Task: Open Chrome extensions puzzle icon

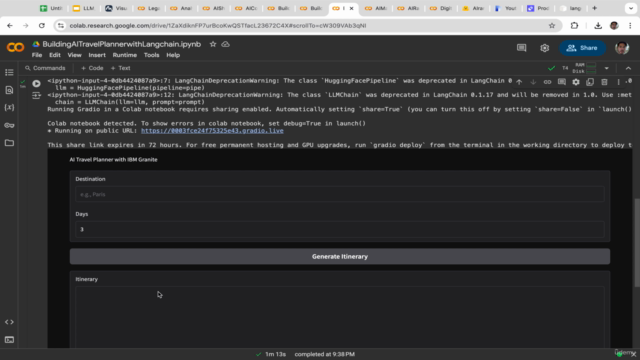Action: click(574, 25)
